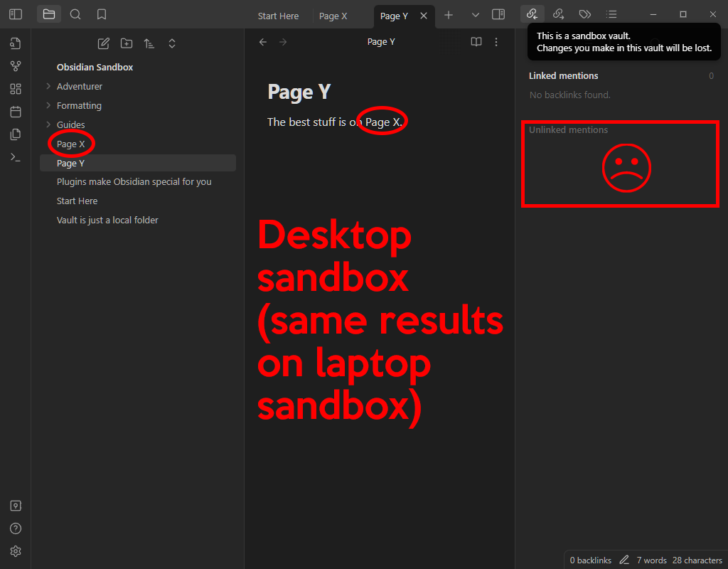Viewport: 728px width, 569px height.
Task: Select the outgoing links pane icon
Action: pos(559,14)
